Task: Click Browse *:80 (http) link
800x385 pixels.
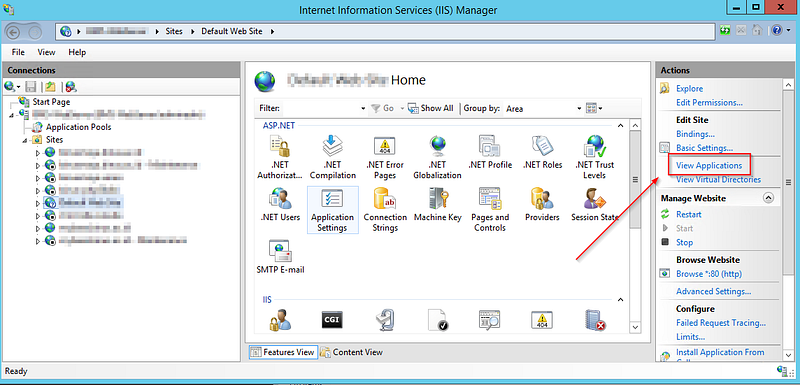Action: 709,274
